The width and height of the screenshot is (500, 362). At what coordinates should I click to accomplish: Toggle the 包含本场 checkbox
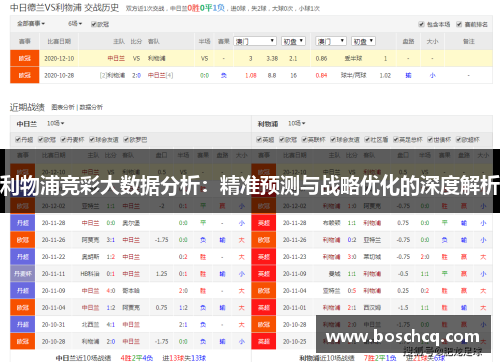(421, 24)
